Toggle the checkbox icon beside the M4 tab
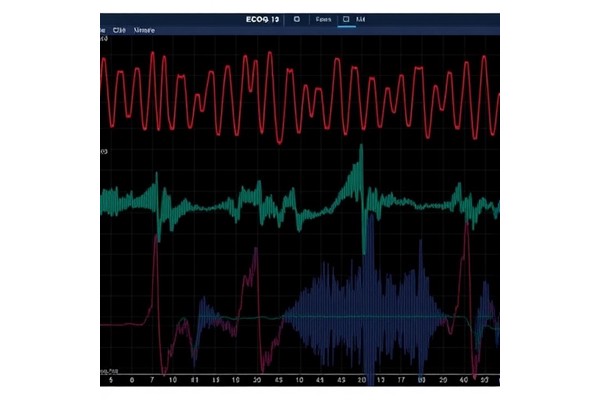This screenshot has width=600, height=400. click(346, 18)
